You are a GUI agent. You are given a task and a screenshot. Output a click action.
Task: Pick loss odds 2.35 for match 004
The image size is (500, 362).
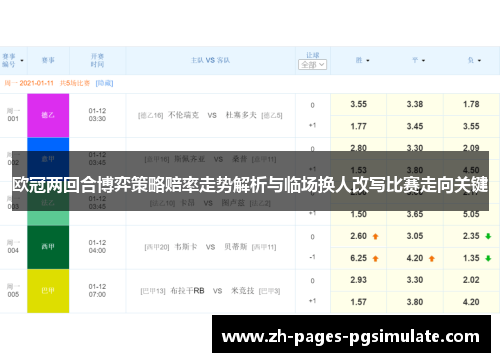click(x=471, y=236)
